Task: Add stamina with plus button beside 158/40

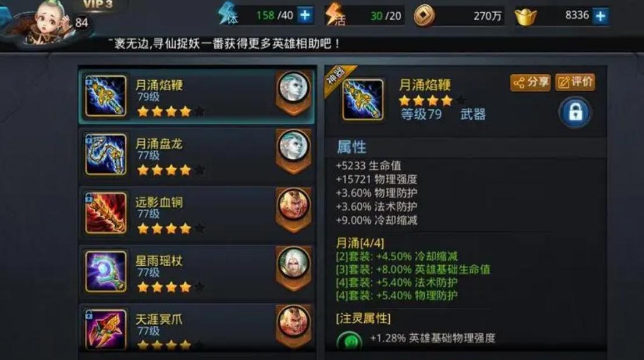Action: point(305,16)
